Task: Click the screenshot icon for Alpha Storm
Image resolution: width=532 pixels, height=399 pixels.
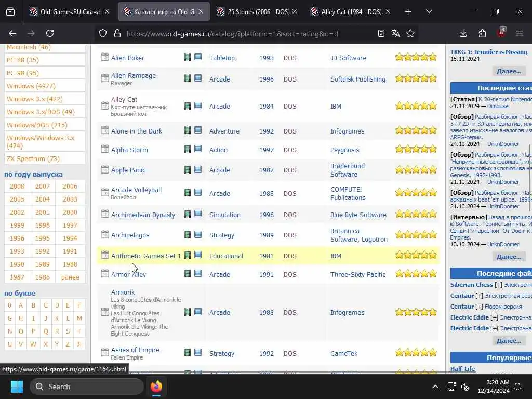Action: pos(198,149)
